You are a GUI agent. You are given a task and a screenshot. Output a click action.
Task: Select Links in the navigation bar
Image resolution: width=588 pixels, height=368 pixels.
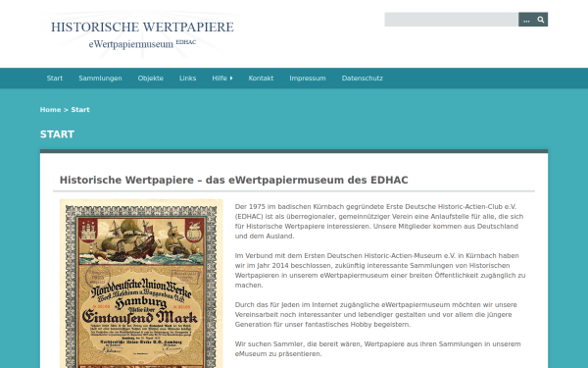coord(187,79)
